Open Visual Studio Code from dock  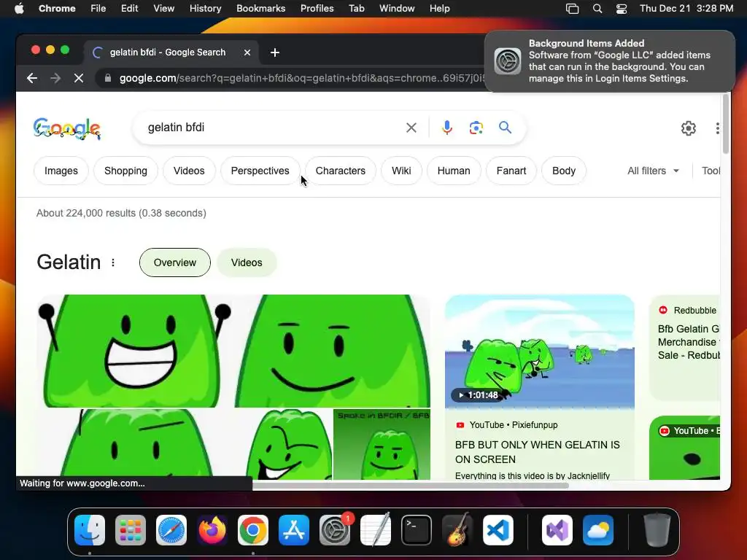[498, 530]
